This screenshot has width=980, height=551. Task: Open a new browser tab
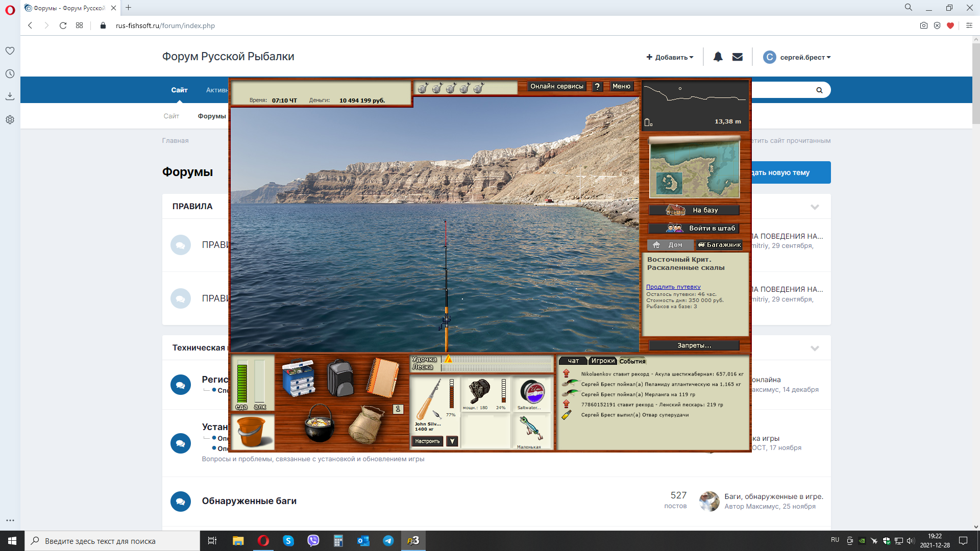129,8
